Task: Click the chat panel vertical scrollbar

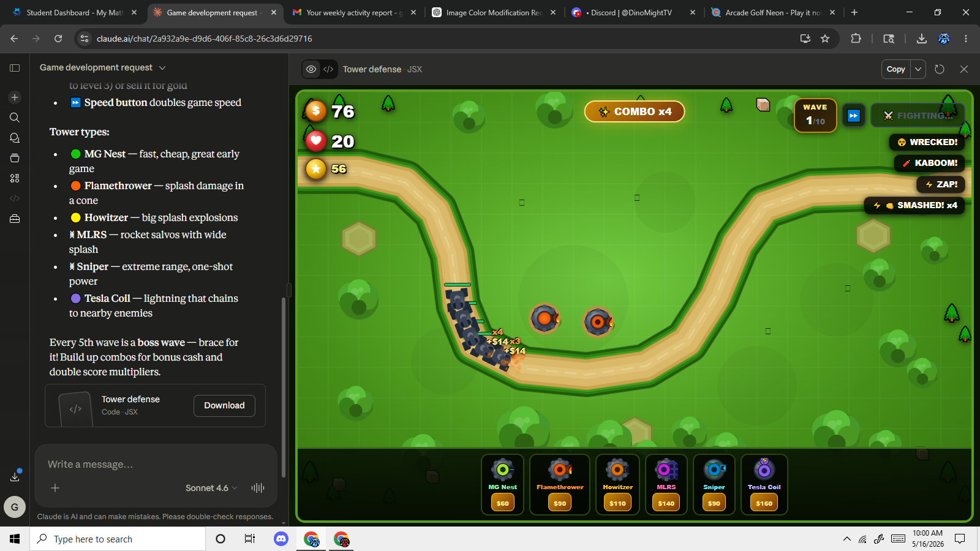Action: click(283, 386)
